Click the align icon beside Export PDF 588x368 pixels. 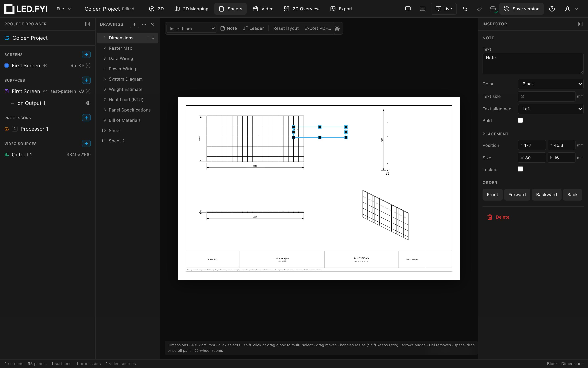click(x=337, y=29)
